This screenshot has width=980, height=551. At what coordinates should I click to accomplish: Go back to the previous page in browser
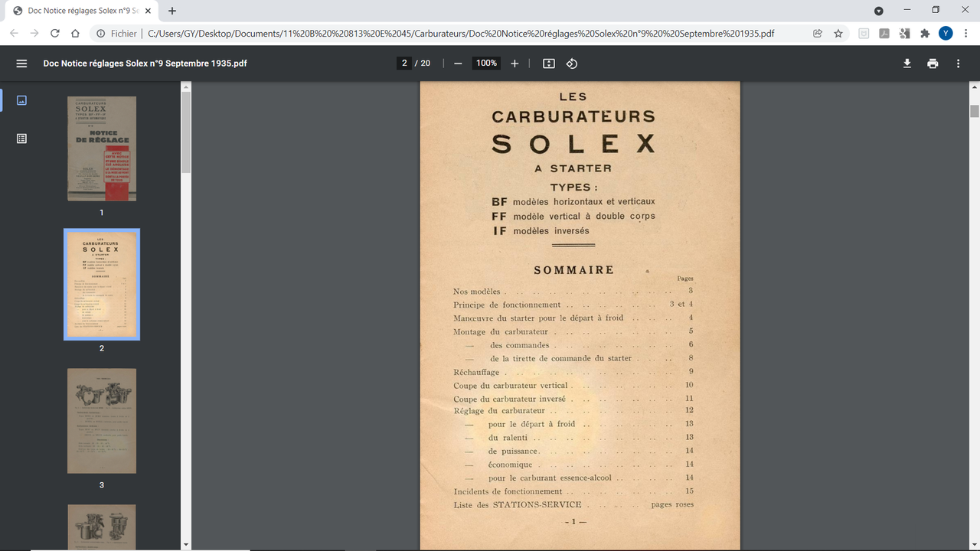coord(14,34)
